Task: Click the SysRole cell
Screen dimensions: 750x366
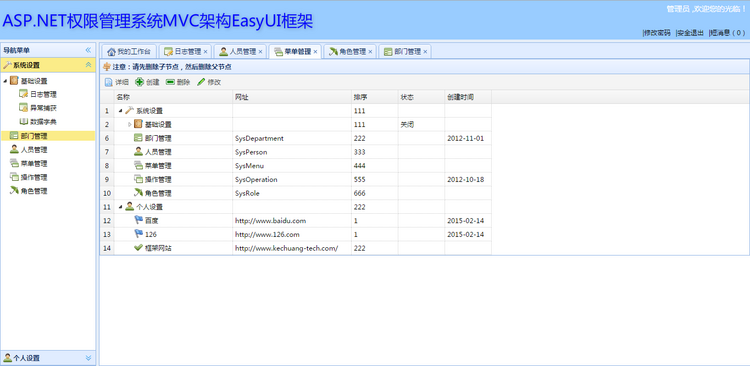Action: click(292, 193)
